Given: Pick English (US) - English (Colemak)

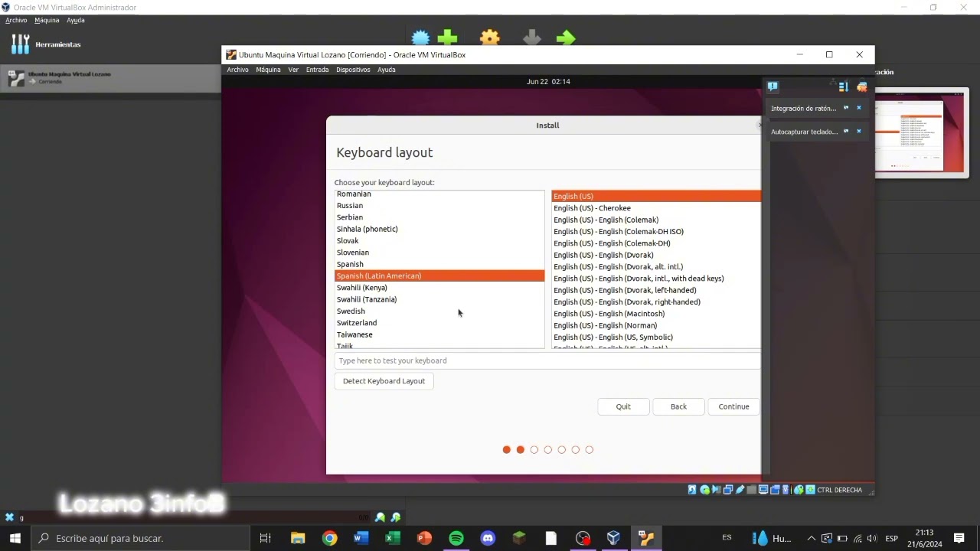Looking at the screenshot, I should click(x=656, y=220).
